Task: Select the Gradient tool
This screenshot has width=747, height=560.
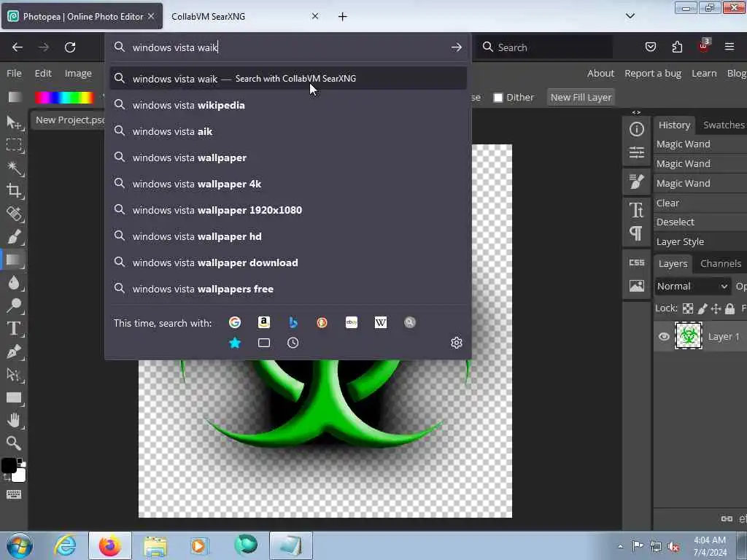Action: pyautogui.click(x=14, y=260)
